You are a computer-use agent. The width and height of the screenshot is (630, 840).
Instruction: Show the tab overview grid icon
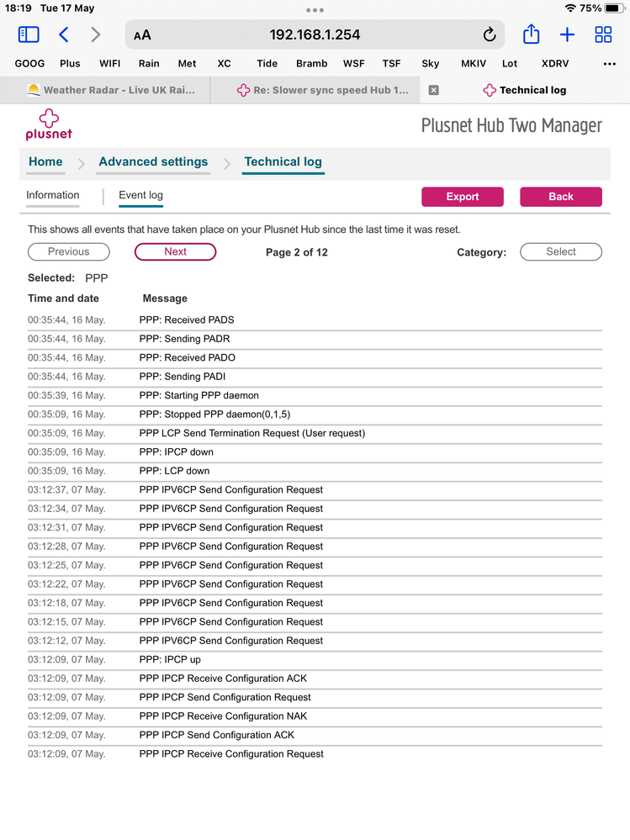[x=603, y=34]
